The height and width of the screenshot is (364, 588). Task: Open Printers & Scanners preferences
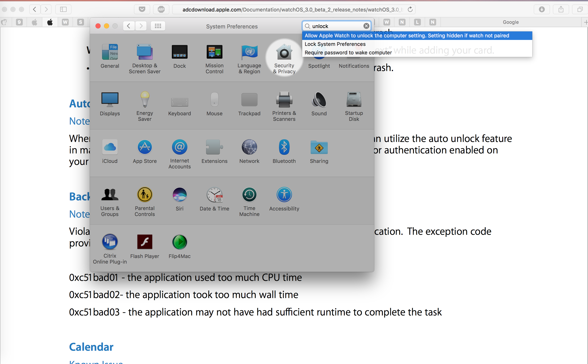(284, 106)
